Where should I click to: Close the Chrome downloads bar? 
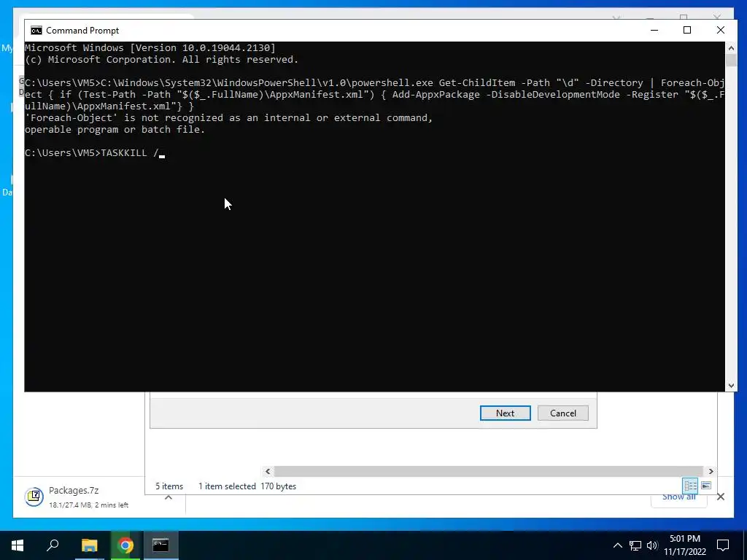[x=721, y=497]
